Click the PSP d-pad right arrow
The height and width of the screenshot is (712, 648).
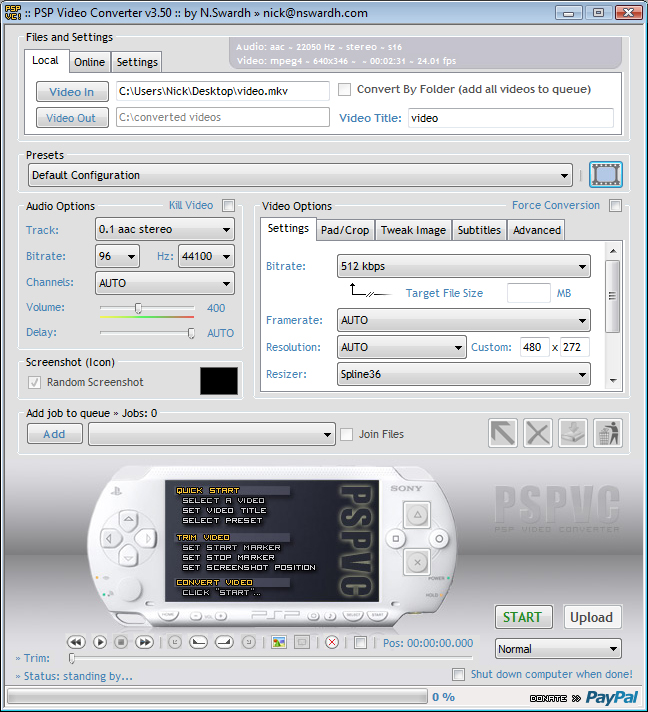point(148,539)
